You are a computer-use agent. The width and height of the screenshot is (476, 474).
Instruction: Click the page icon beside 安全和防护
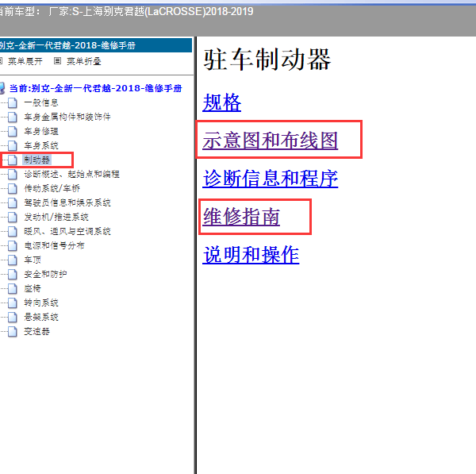pos(13,274)
